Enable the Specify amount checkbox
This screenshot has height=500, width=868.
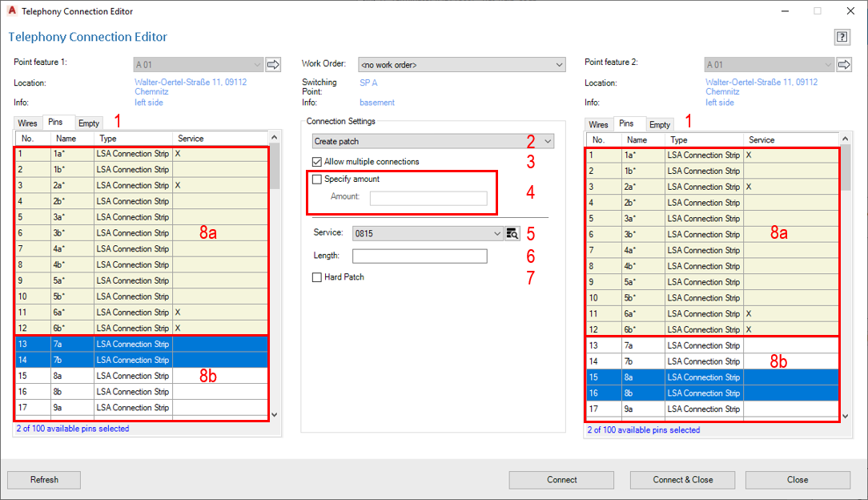(316, 179)
